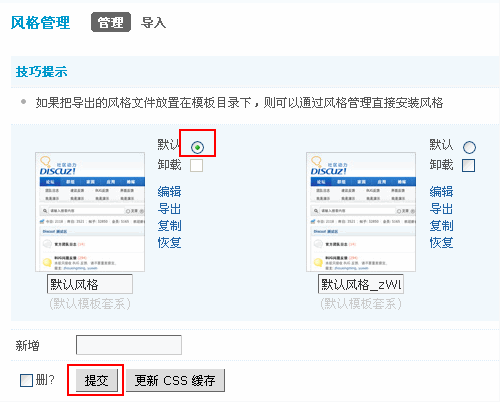Switch to the 导入 tab
This screenshot has height=402, width=500.
click(x=153, y=23)
